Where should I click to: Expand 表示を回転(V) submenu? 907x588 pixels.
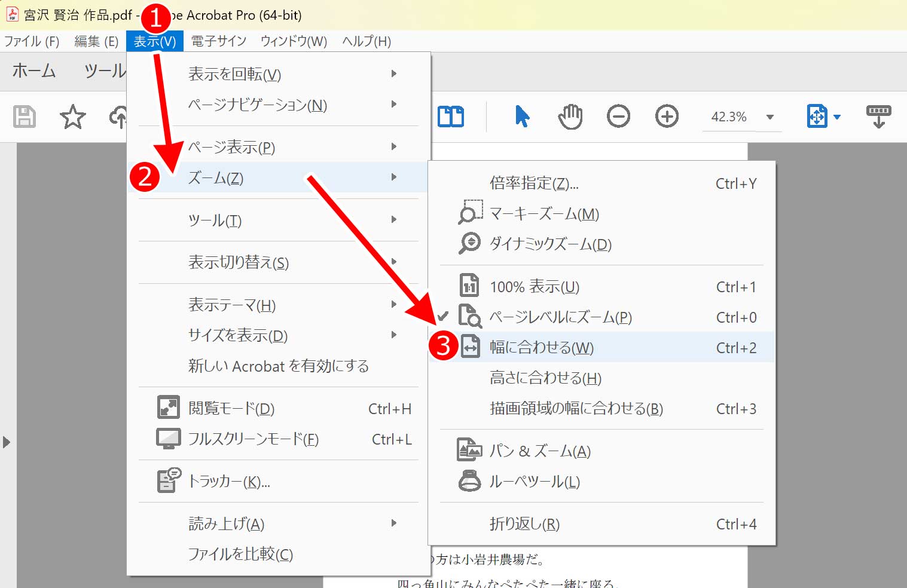279,73
